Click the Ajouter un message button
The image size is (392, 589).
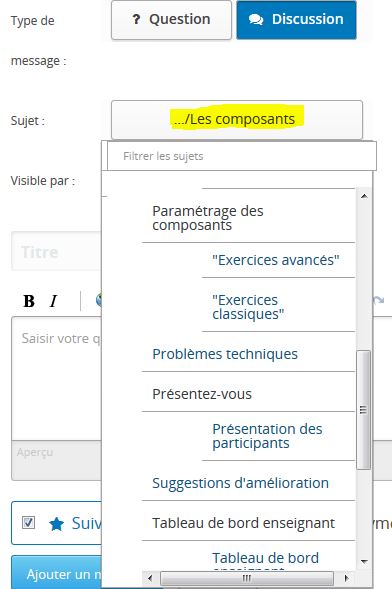[56, 573]
